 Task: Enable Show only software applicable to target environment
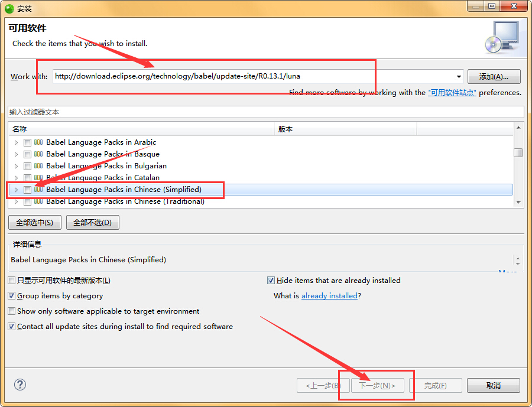[x=12, y=311]
